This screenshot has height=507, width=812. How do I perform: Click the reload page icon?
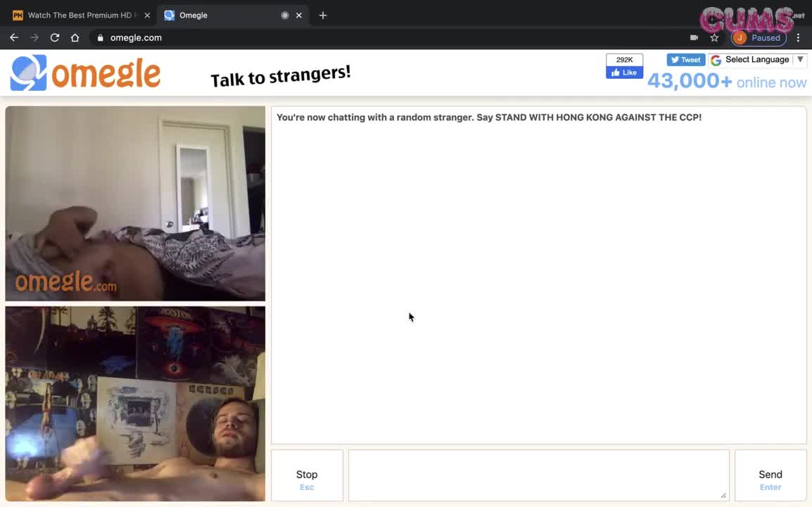(54, 37)
